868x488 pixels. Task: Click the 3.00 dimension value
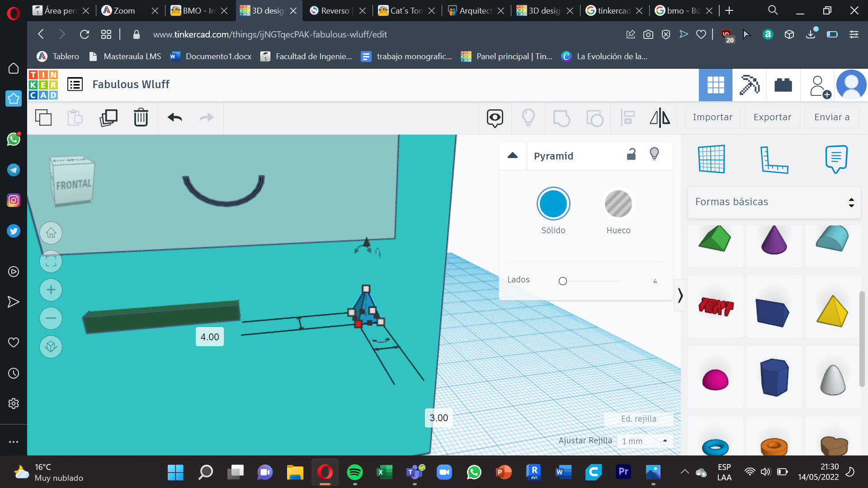[x=439, y=418]
